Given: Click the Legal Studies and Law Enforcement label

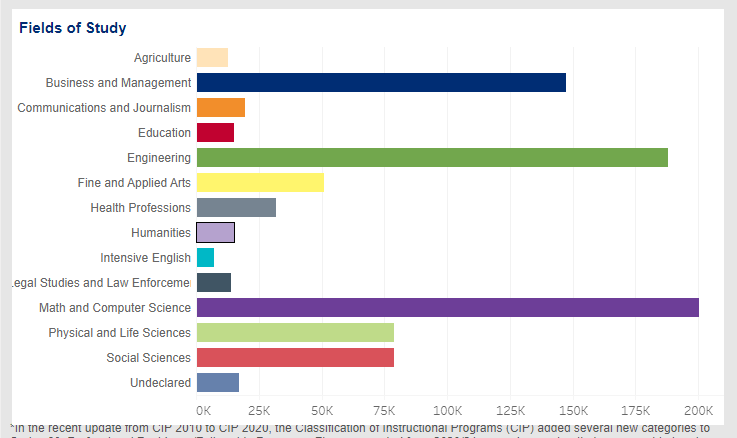Looking at the screenshot, I should (x=102, y=282).
